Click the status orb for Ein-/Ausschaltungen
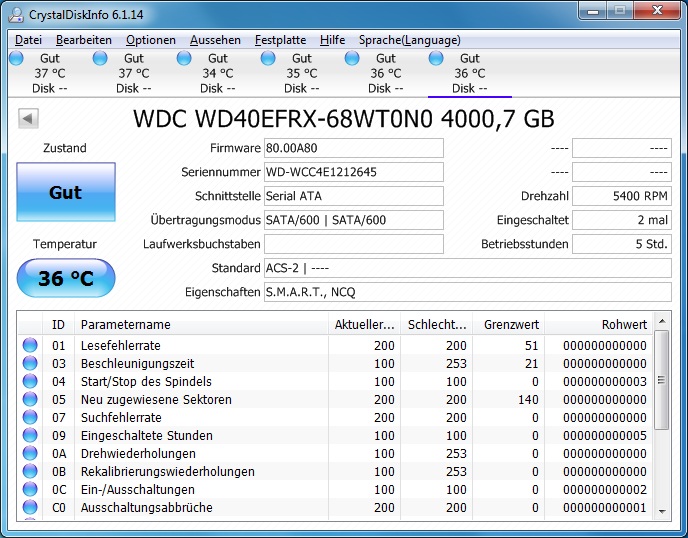This screenshot has width=688, height=538. point(30,489)
